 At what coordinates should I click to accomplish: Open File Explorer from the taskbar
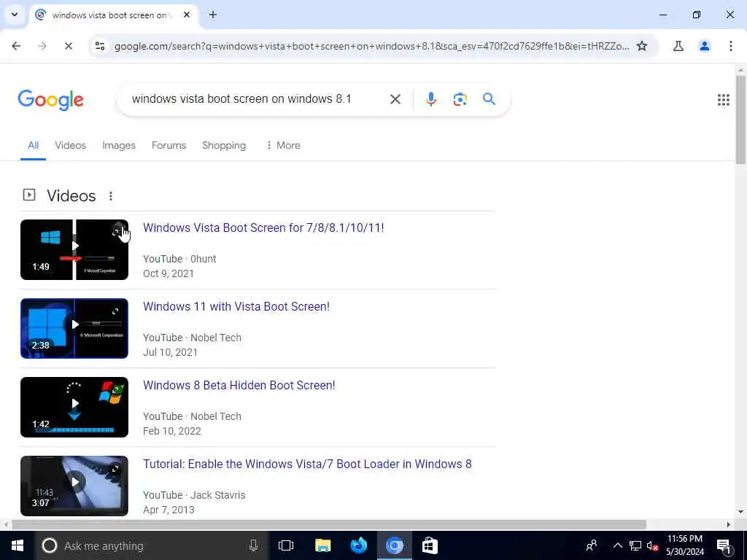tap(322, 545)
